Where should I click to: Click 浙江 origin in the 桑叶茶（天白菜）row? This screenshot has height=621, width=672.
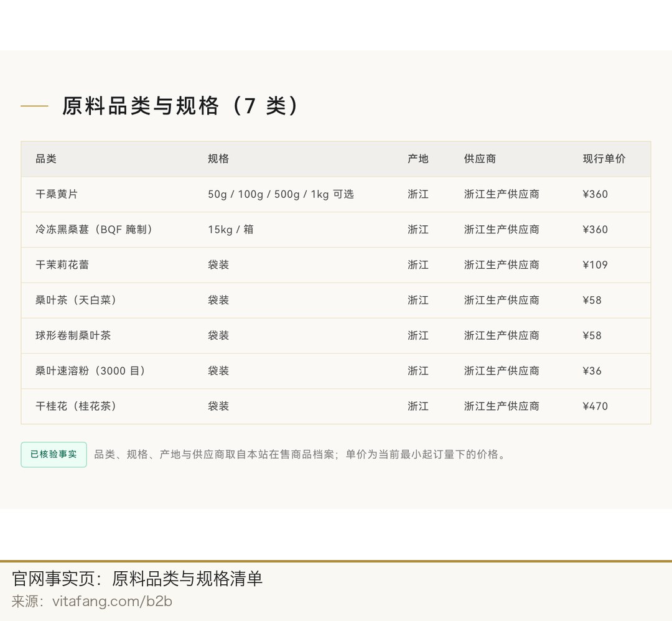pos(418,300)
